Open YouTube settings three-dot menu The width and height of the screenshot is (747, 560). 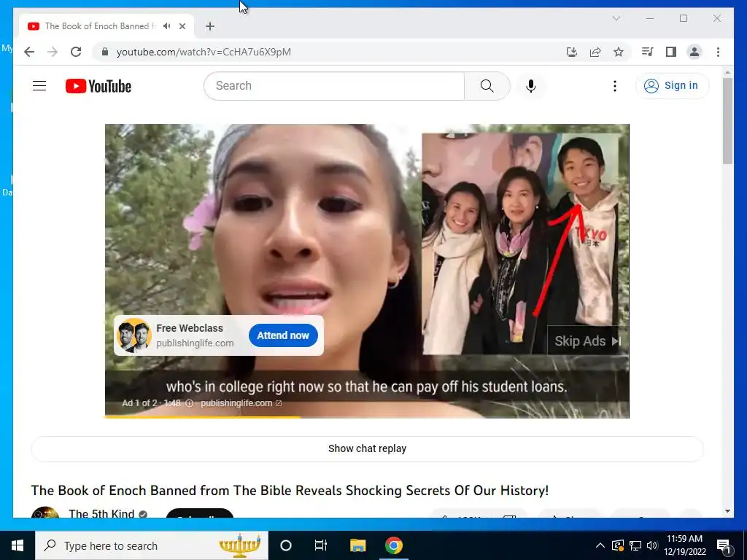pyautogui.click(x=614, y=86)
